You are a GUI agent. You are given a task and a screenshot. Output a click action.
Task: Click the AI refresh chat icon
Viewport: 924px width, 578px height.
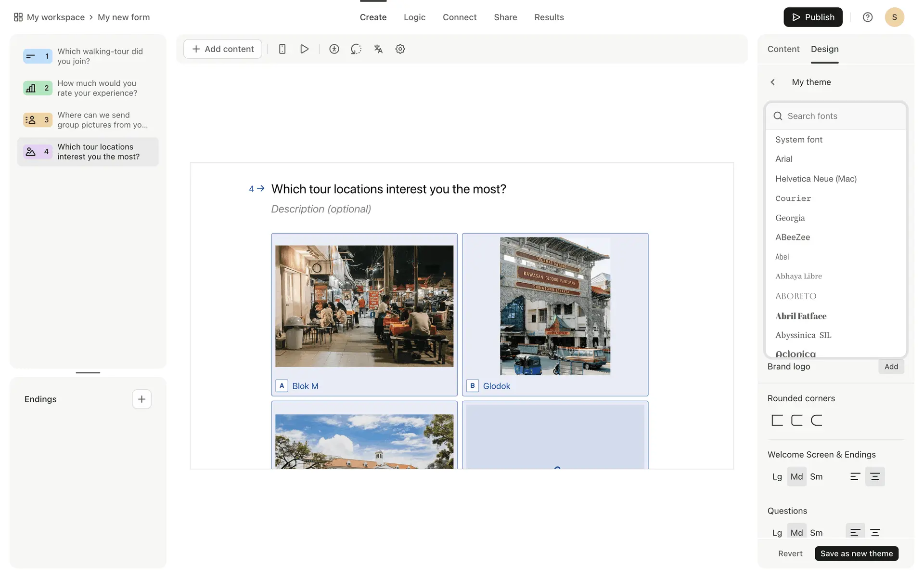point(356,49)
